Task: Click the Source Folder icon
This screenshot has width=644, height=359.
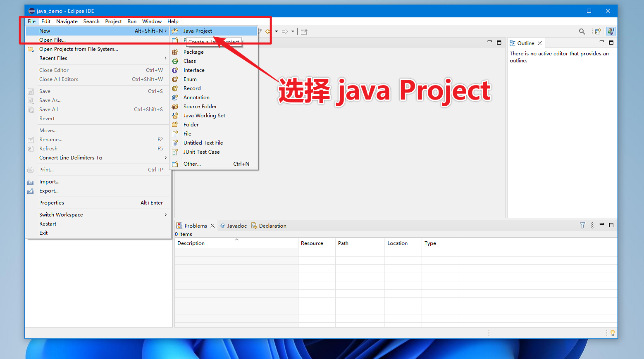Action: click(x=175, y=107)
